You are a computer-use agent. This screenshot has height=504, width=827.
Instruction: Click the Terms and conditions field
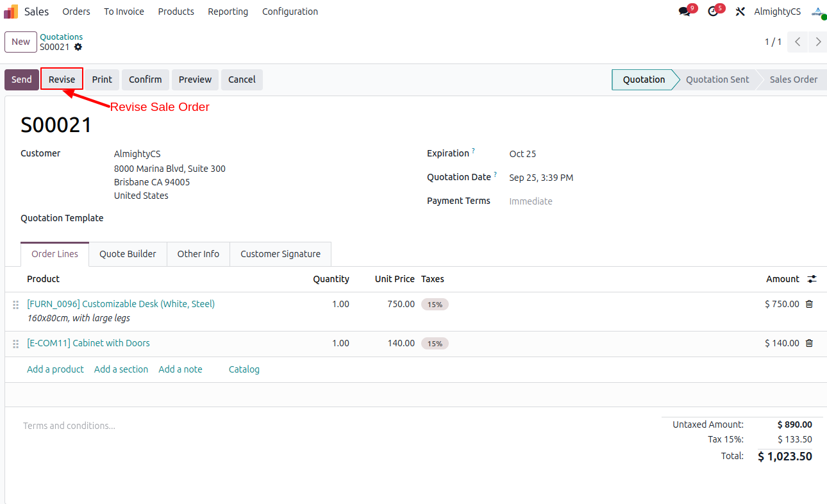click(x=69, y=426)
